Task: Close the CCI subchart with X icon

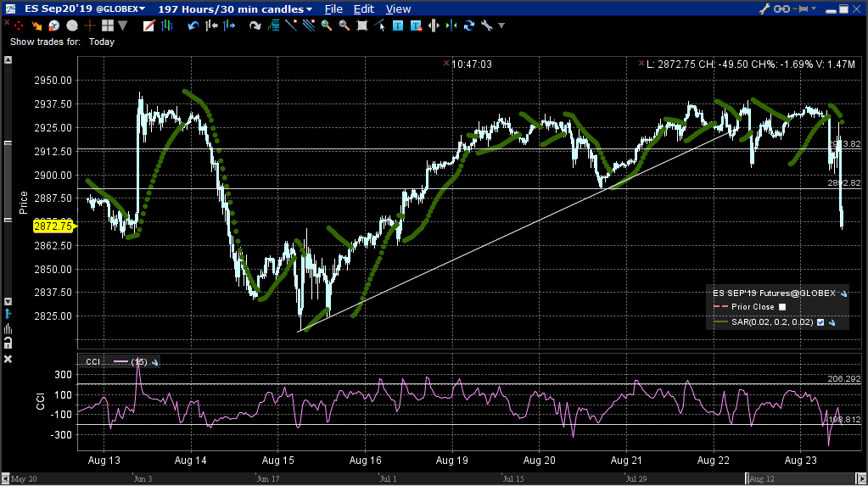Action: [x=8, y=360]
